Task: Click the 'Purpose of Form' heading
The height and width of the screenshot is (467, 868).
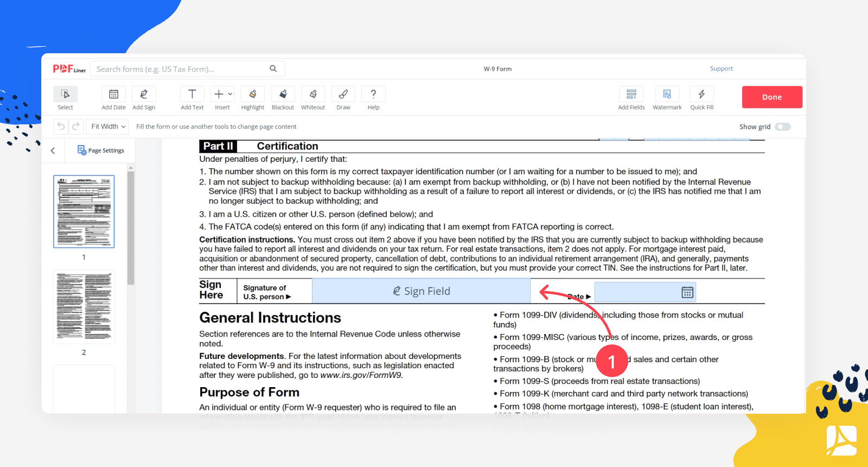Action: pyautogui.click(x=249, y=392)
